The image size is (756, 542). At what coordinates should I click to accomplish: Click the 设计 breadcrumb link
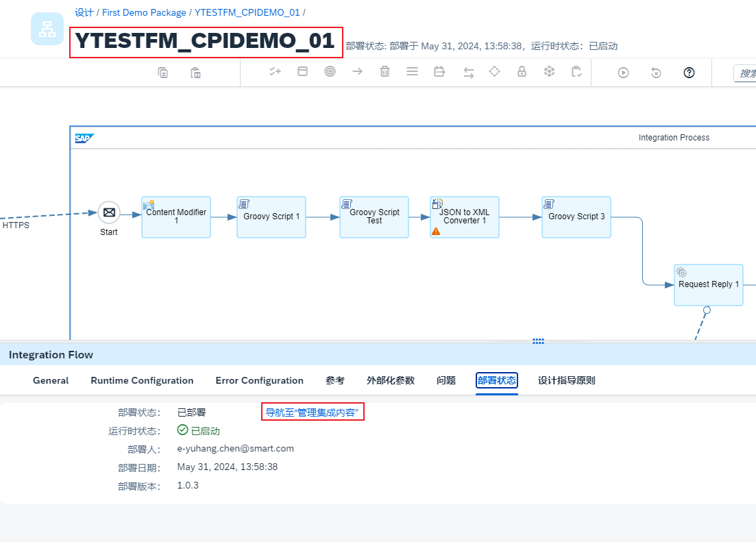[84, 12]
